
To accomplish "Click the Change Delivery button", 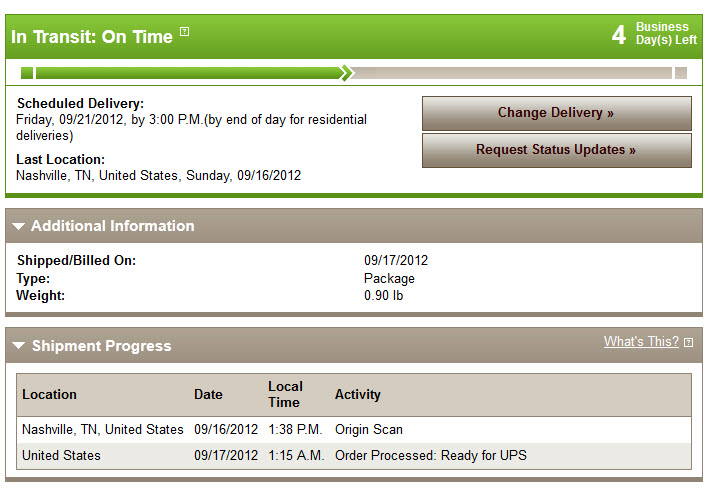I will pyautogui.click(x=556, y=113).
